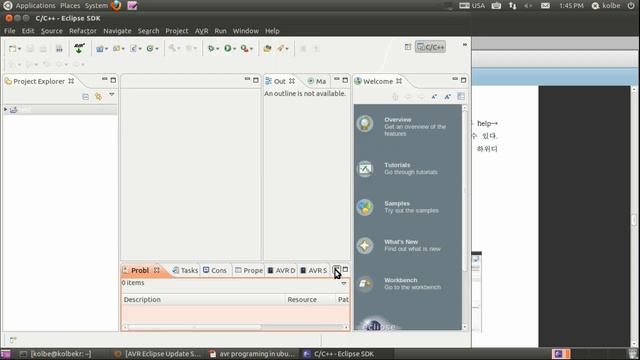
Task: Open the Tutorials link in Welcome
Action: (397, 165)
